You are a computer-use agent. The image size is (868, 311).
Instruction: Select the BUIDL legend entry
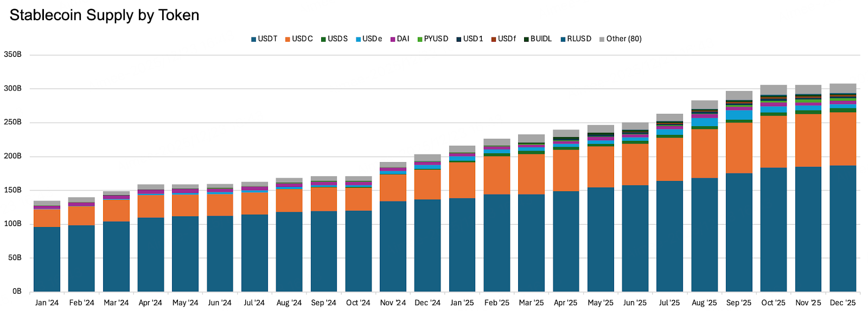pyautogui.click(x=538, y=39)
